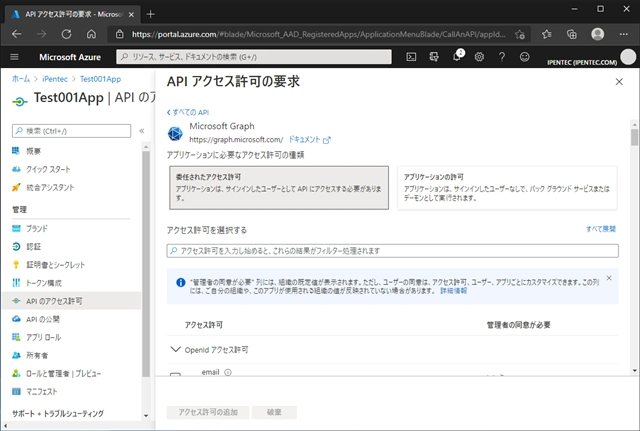Go back via すべての API link
640x431 pixels.
point(188,112)
